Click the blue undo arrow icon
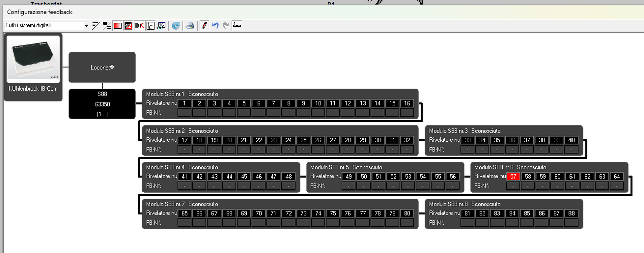644x253 pixels. pyautogui.click(x=215, y=25)
